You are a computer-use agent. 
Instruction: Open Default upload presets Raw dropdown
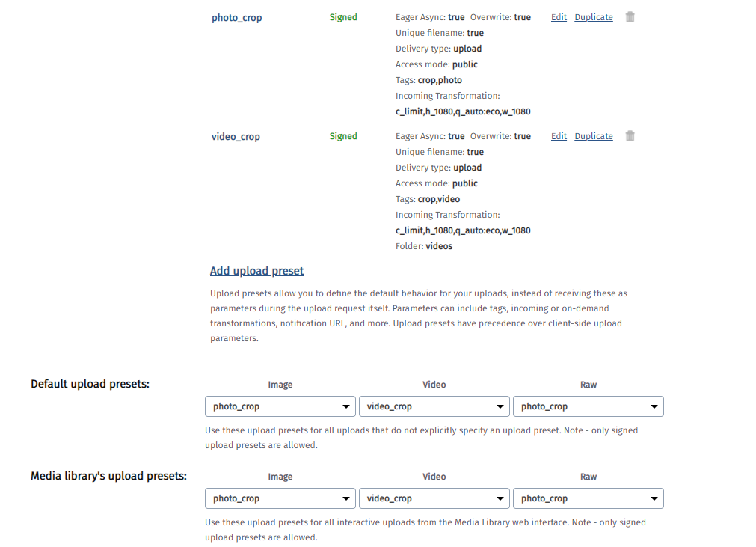point(588,406)
